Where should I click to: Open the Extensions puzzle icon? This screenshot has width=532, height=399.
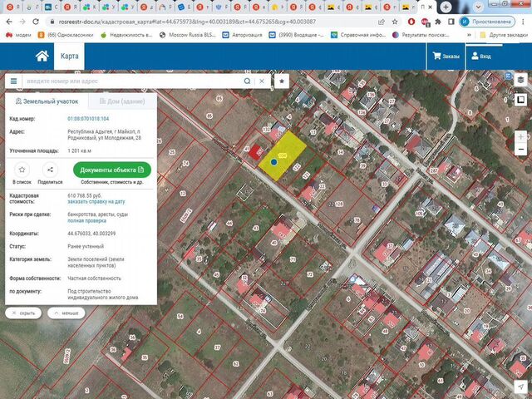coord(438,22)
